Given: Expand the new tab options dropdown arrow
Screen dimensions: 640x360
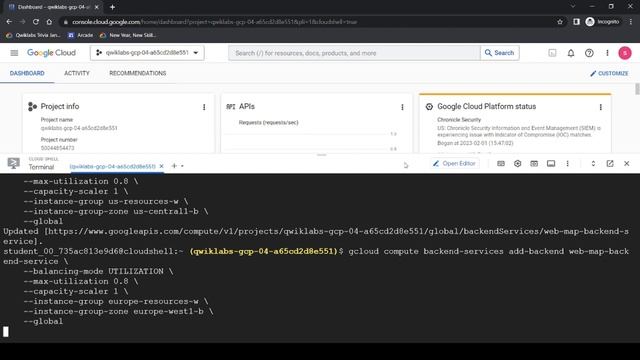Looking at the screenshot, I should (x=182, y=166).
